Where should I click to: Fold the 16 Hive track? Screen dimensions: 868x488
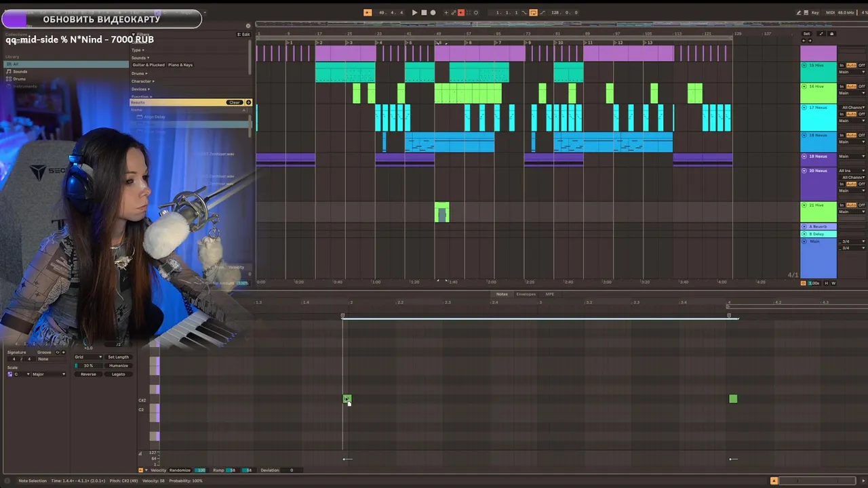pos(804,86)
